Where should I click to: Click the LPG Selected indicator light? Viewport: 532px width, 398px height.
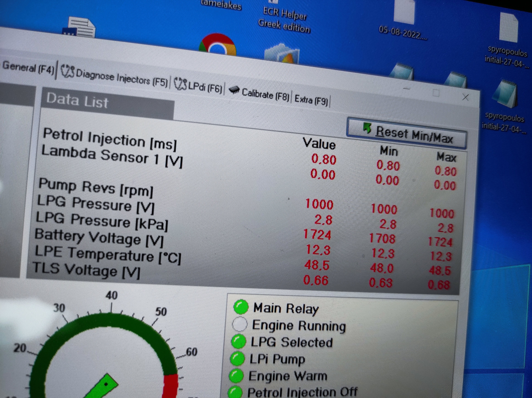point(238,341)
